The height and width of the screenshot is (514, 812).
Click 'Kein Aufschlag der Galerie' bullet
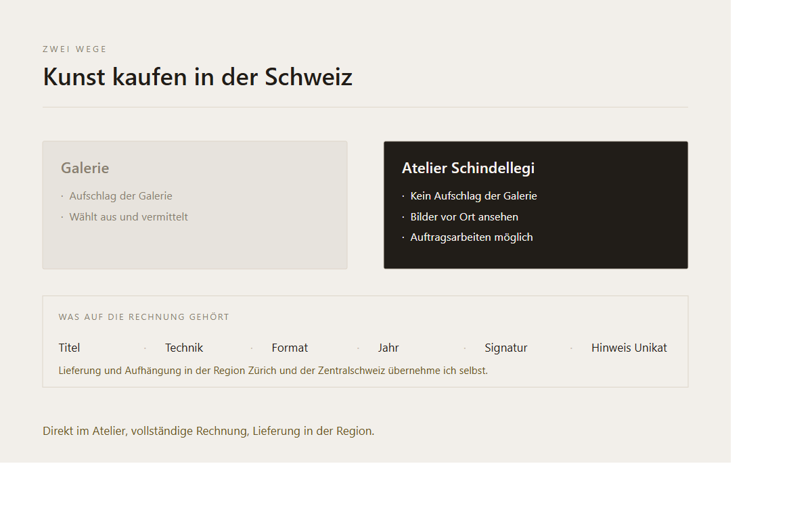click(474, 196)
